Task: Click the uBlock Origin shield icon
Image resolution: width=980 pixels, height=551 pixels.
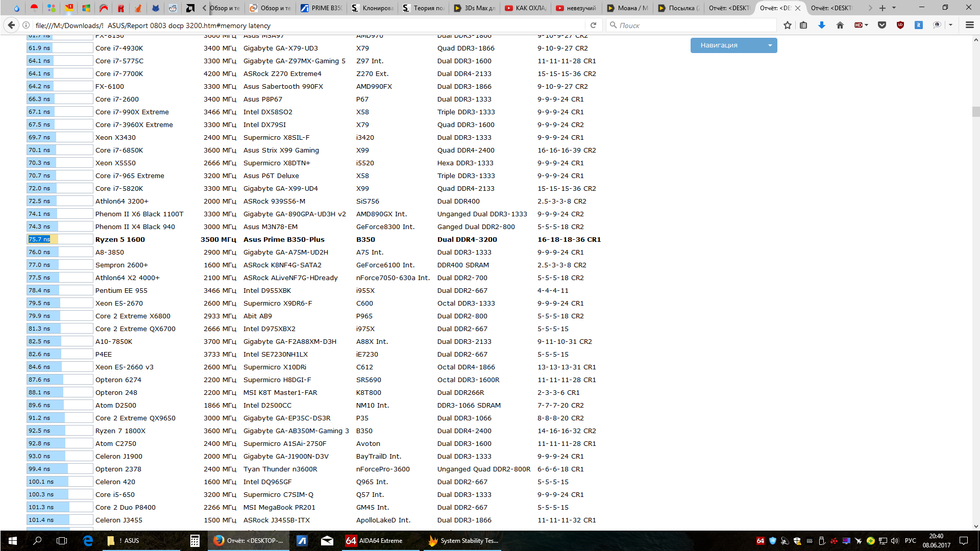Action: point(900,25)
